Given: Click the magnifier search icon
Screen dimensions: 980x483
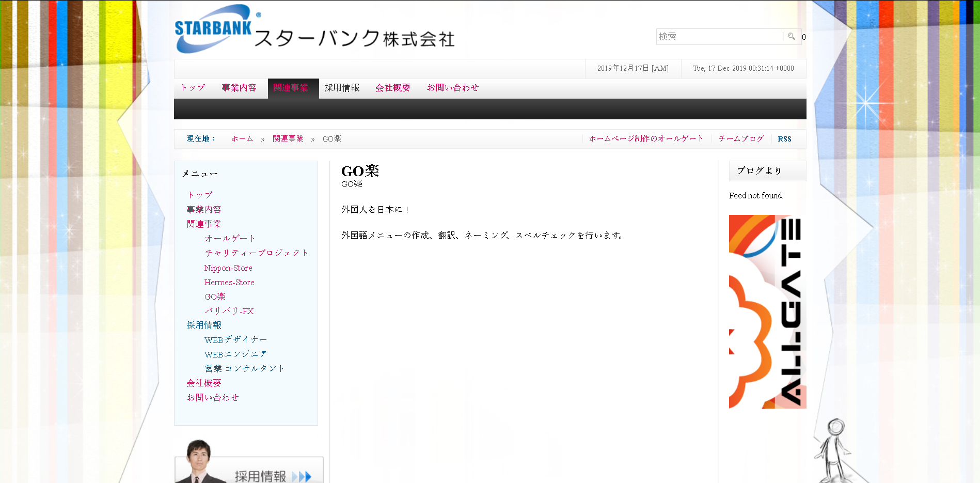Looking at the screenshot, I should tap(791, 37).
